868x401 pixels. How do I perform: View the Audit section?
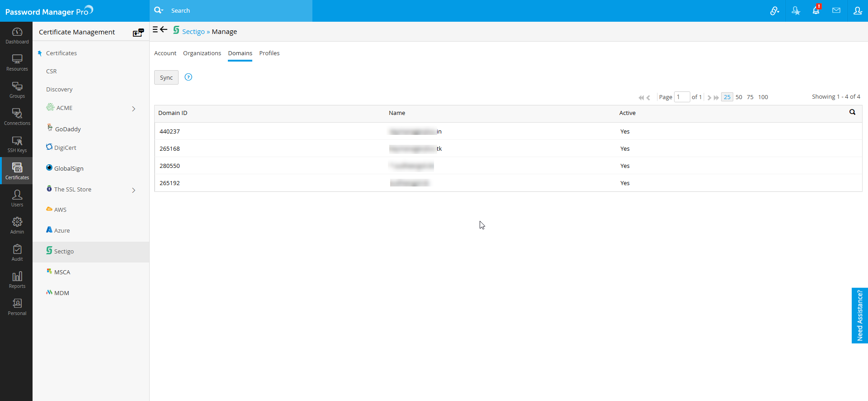click(17, 253)
